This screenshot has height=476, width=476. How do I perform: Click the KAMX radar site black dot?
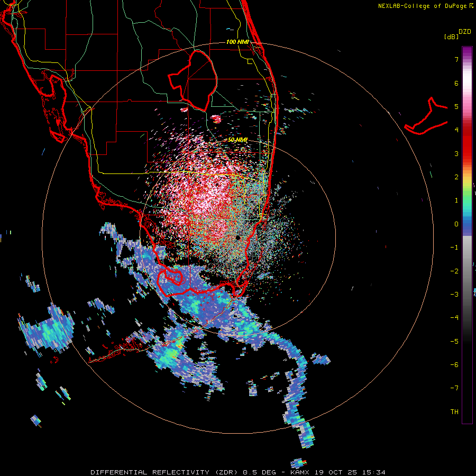pyautogui.click(x=238, y=237)
